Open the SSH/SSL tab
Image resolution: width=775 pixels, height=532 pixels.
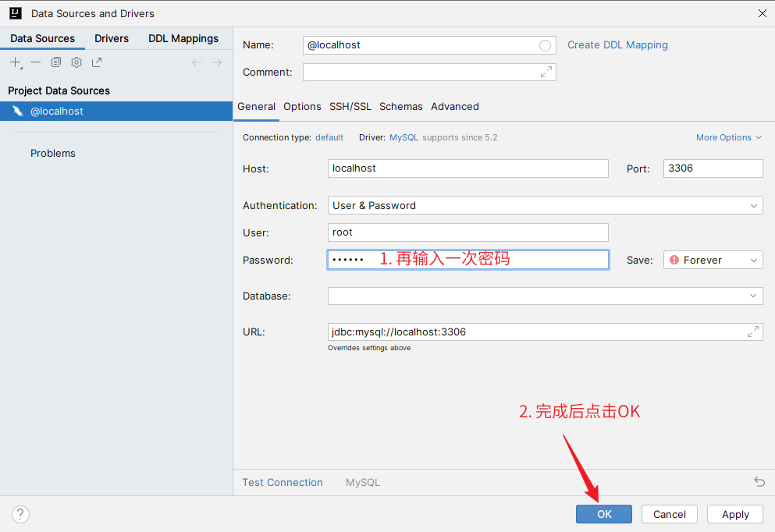(350, 107)
